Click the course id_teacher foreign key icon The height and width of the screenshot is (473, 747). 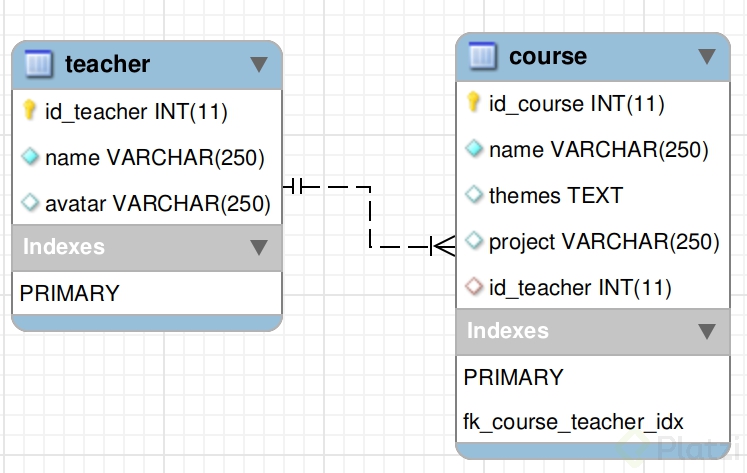(x=474, y=287)
